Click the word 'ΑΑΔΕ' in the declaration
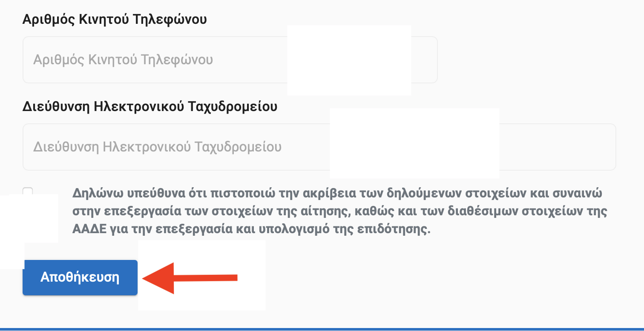The height and width of the screenshot is (331, 644). (x=86, y=230)
